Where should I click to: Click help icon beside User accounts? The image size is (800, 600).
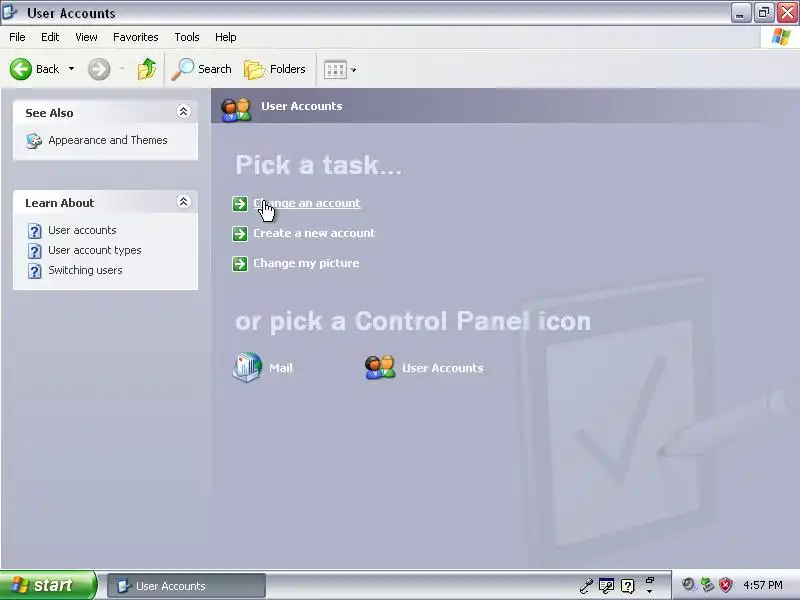coord(34,231)
